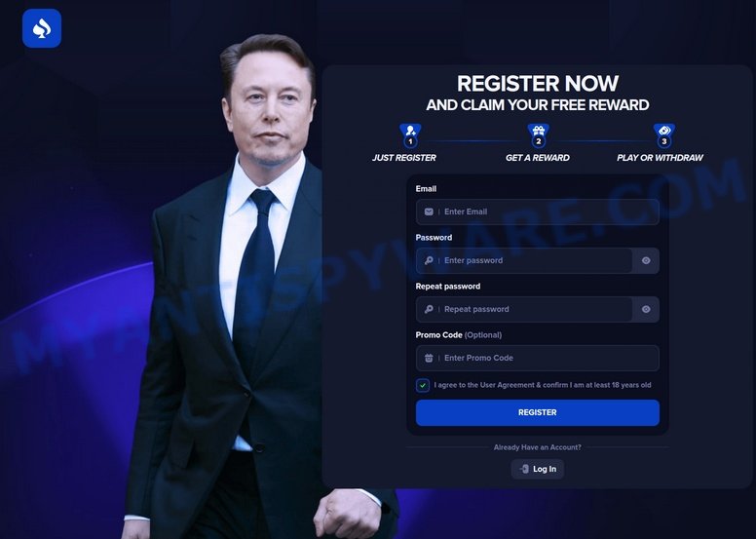Click the gift icon in Promo Code field
The height and width of the screenshot is (539, 756).
pos(429,358)
